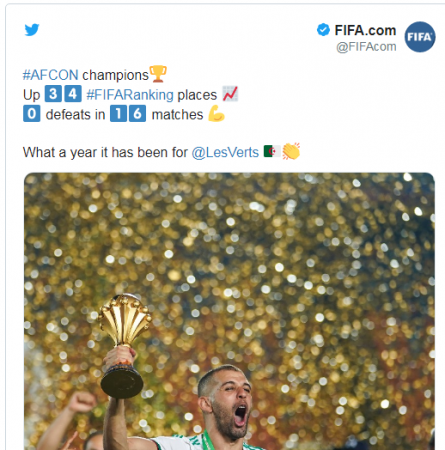Viewport: 445px width, 450px height.
Task: Click the blue verified badge
Action: coord(323,30)
